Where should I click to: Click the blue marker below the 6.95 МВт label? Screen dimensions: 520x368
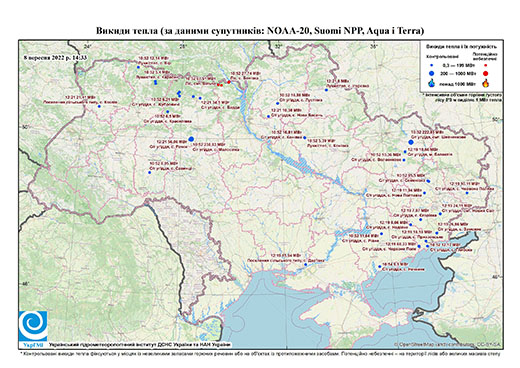coord(149,172)
